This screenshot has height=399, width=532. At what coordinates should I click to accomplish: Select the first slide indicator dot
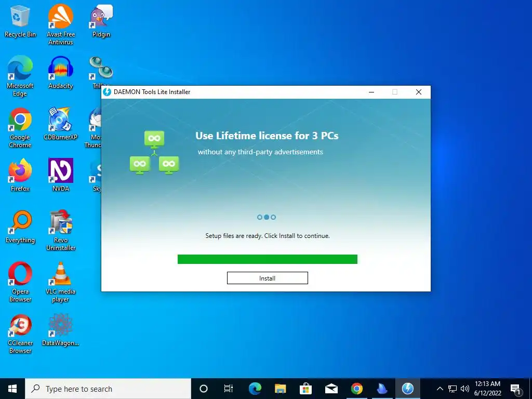coord(260,217)
